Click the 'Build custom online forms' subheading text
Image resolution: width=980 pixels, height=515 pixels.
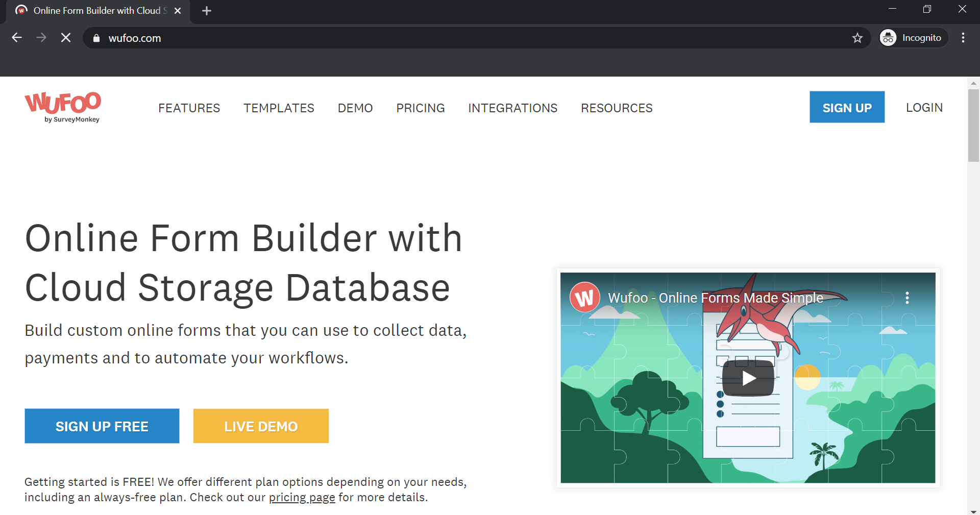tap(246, 344)
